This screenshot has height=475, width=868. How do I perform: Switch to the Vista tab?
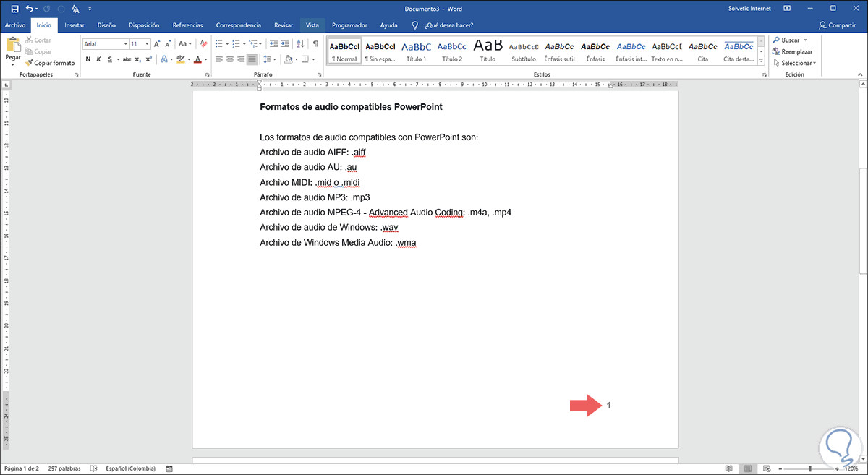click(x=312, y=25)
